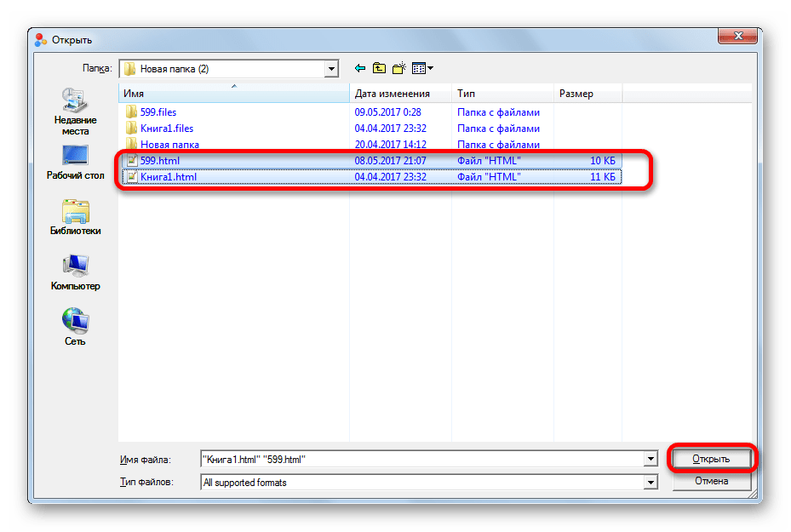Sort by the Тип column header
The height and width of the screenshot is (532, 791).
pos(502,94)
